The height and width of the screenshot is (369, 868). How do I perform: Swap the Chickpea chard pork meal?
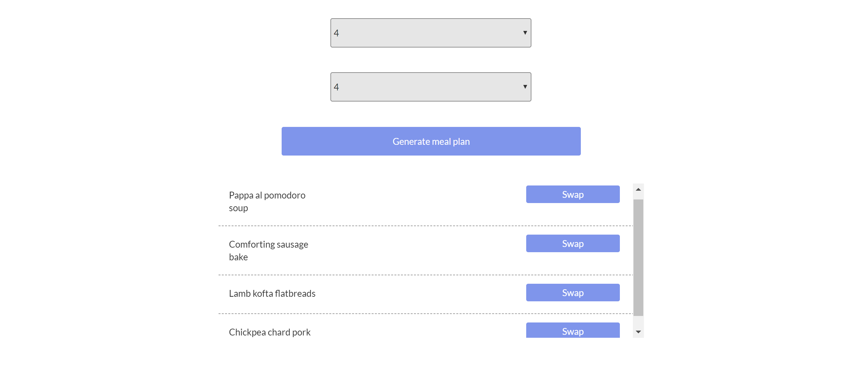(x=572, y=331)
